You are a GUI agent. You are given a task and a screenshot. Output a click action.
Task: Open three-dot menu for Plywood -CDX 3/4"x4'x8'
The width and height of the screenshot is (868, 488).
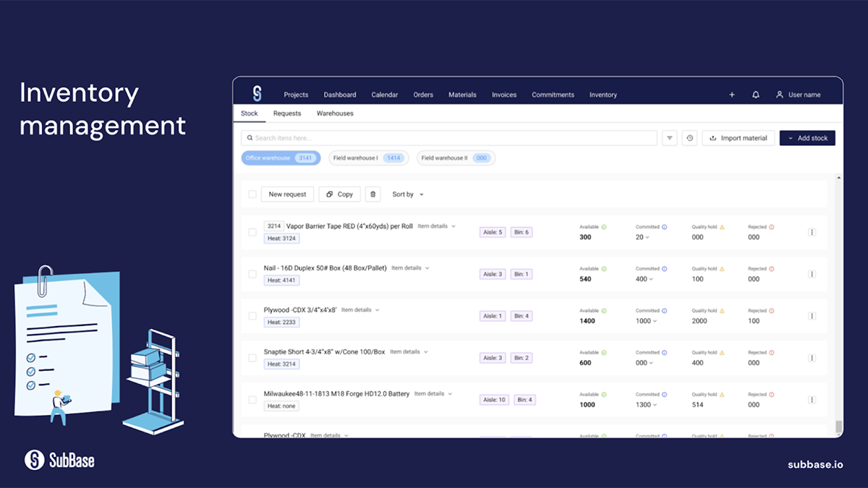(x=812, y=316)
